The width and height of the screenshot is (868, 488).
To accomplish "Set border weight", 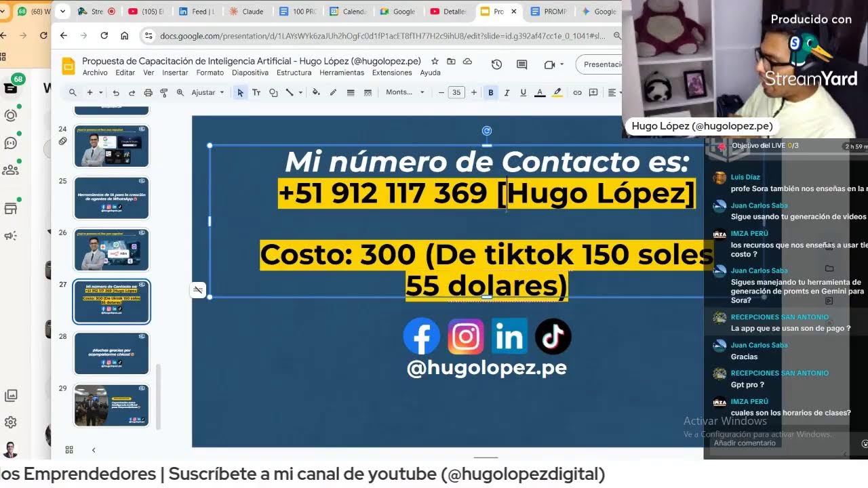I will 351,92.
